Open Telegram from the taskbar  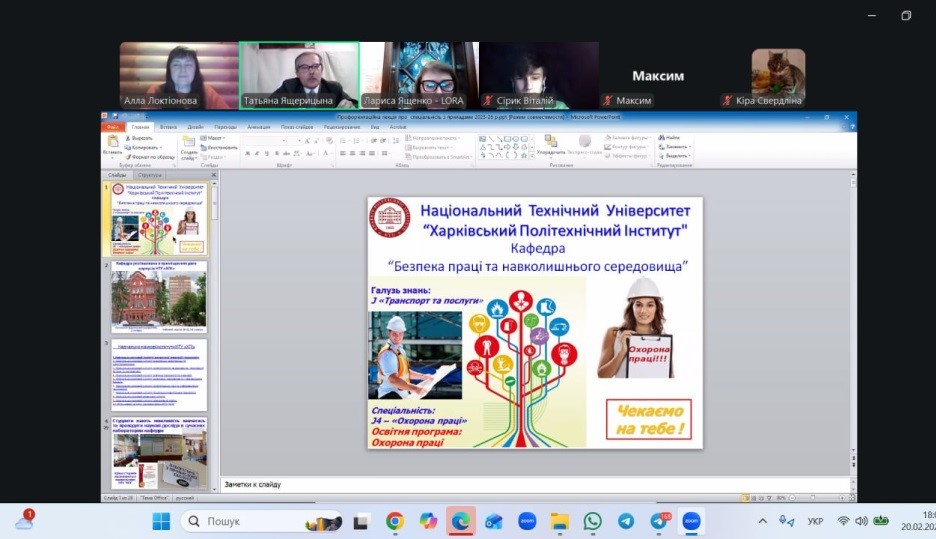click(x=626, y=521)
